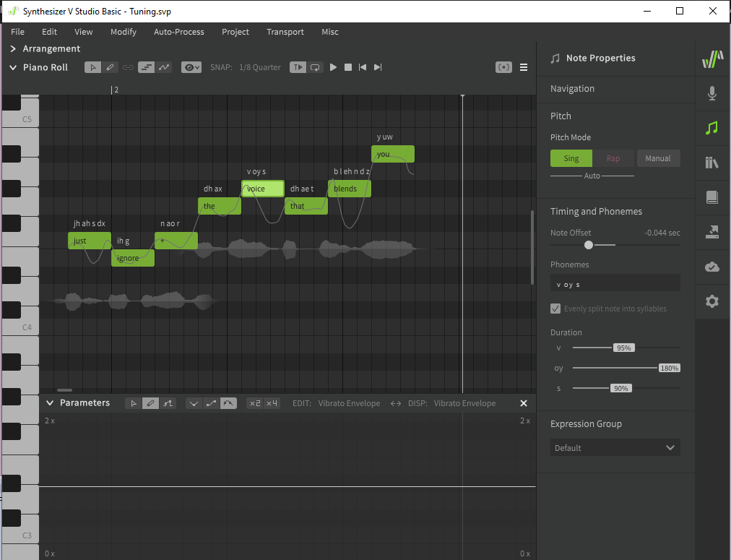Viewport: 731px width, 560px height.
Task: Expand the Arrangement panel
Action: [x=13, y=49]
